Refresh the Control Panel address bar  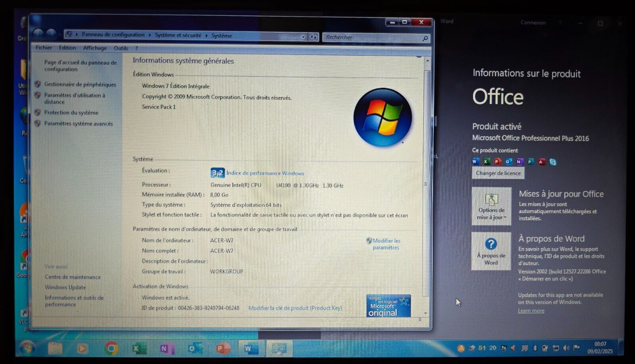(314, 37)
